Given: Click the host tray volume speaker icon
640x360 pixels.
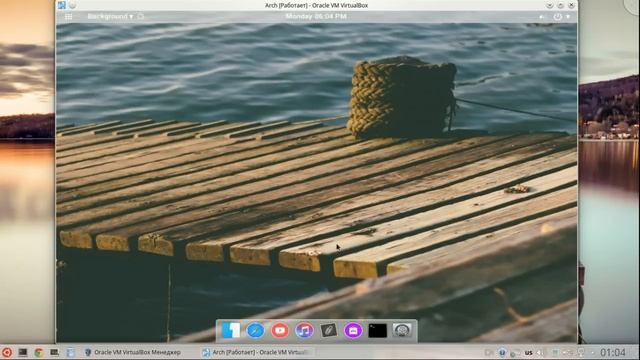Looking at the screenshot, I should click(x=541, y=353).
